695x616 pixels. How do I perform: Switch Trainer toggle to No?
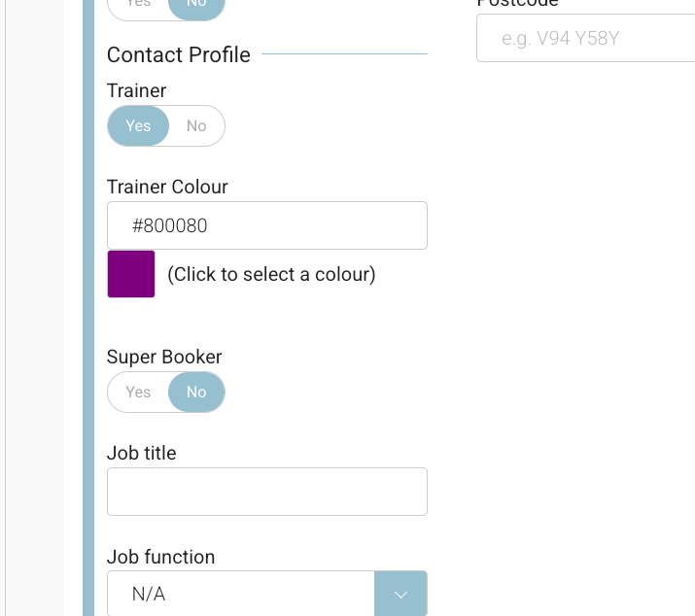pos(196,126)
